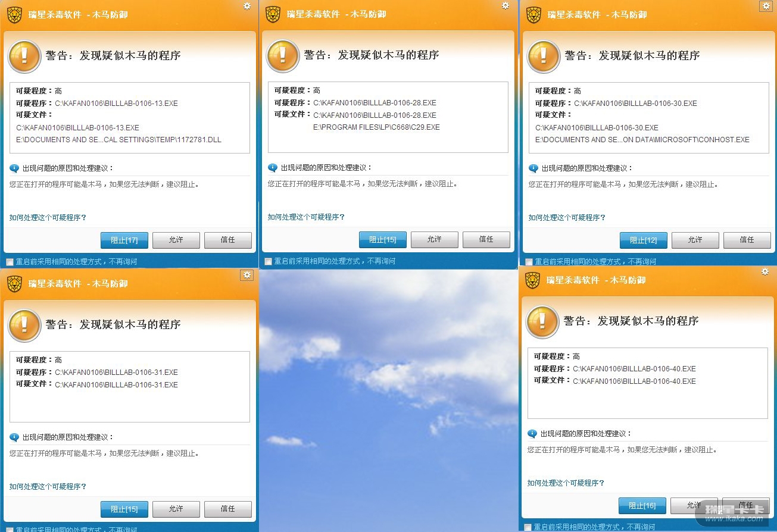The image size is (777, 532).
Task: Open the gear settings in the BILLLAB-0106-30 dialog
Action: tap(766, 6)
